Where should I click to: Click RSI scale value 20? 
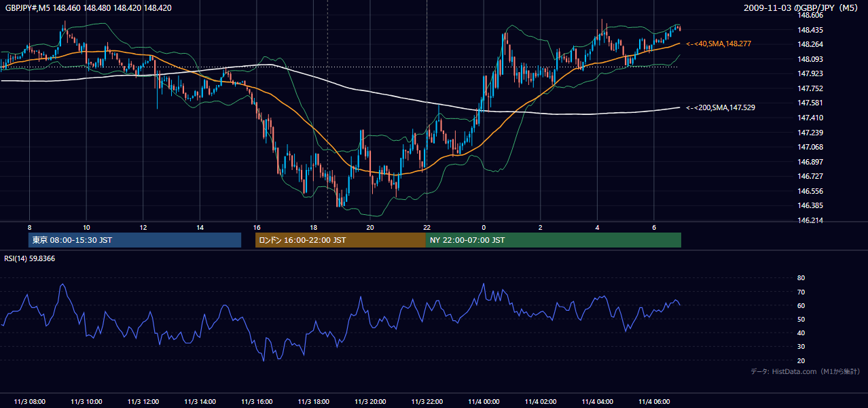point(801,360)
